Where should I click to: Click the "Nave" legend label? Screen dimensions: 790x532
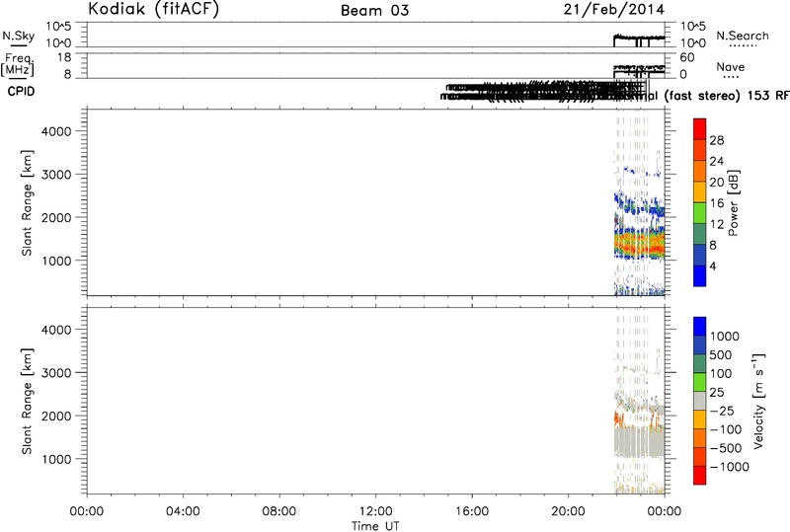point(730,66)
